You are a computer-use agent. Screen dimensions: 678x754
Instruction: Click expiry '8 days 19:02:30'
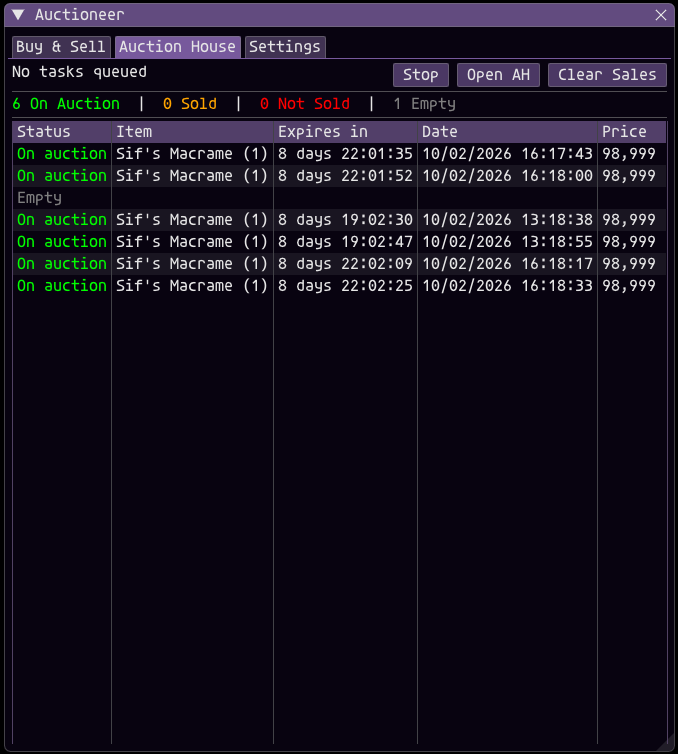pyautogui.click(x=345, y=220)
